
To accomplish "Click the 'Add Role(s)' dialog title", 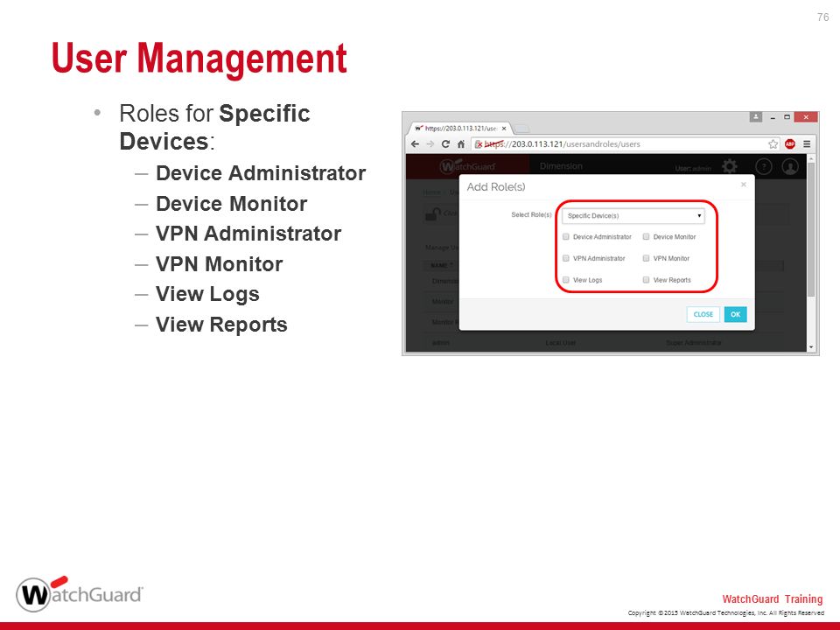I will 496,187.
